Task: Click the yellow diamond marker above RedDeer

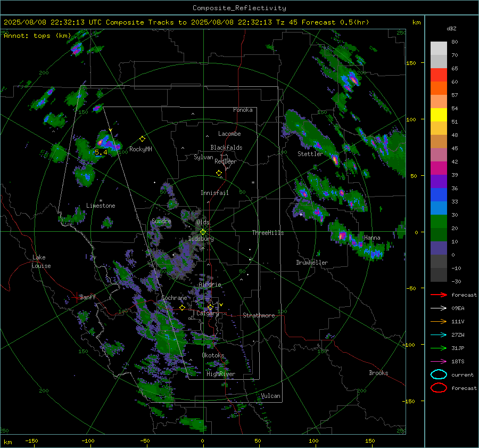Action: 219,173
